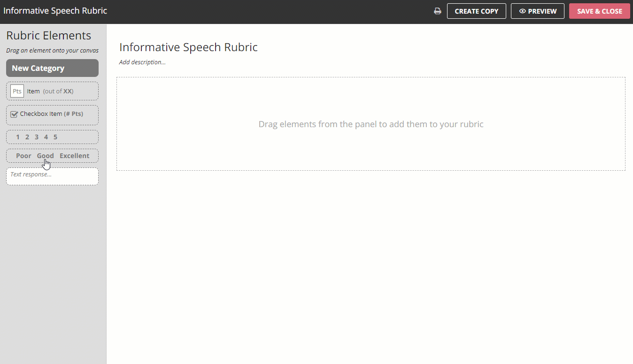Click 'Drag an element onto your canvas' hint
This screenshot has height=364, width=633.
[x=52, y=51]
